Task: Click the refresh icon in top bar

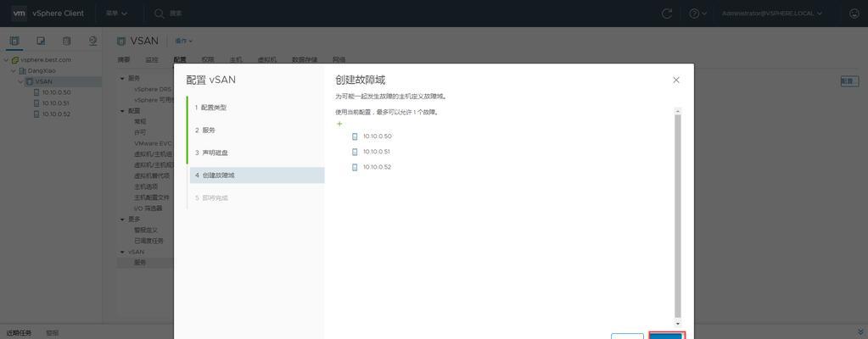Action: [x=667, y=14]
